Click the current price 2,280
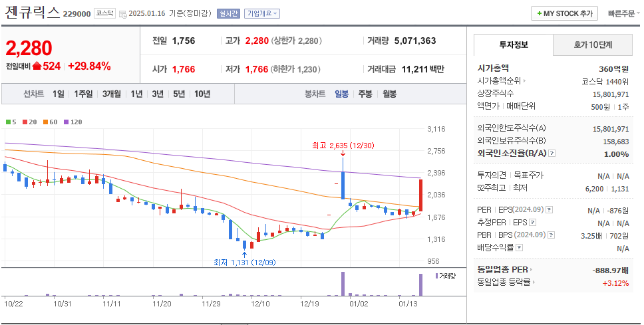This screenshot has width=644, height=325. [29, 49]
